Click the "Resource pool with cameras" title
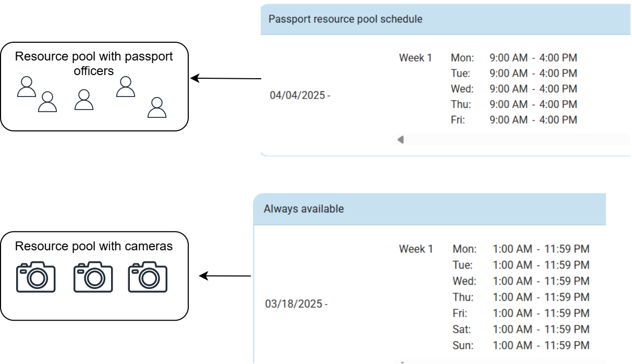The height and width of the screenshot is (364, 632). [x=94, y=246]
